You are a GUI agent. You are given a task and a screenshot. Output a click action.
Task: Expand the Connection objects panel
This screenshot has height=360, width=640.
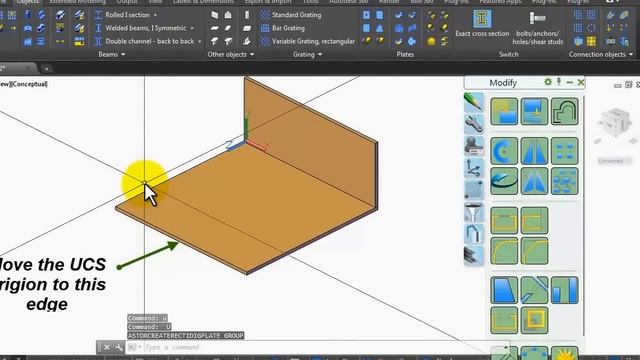(x=601, y=54)
